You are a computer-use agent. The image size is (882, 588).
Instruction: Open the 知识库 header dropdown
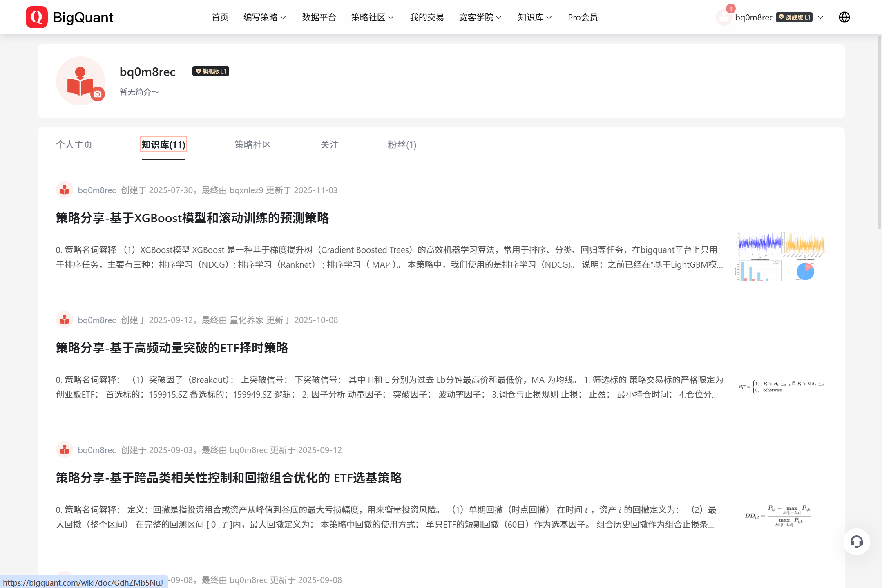point(535,17)
